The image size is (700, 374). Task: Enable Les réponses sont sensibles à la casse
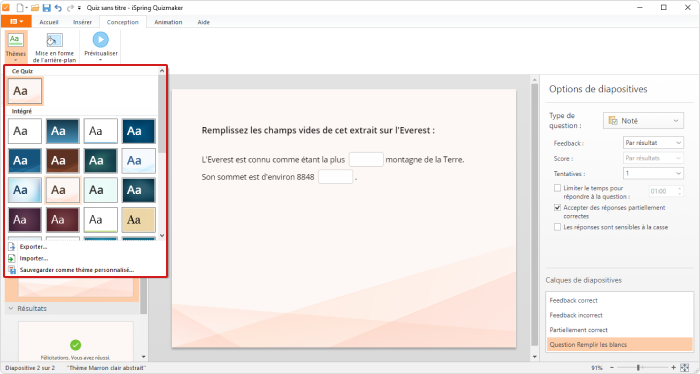(x=557, y=227)
